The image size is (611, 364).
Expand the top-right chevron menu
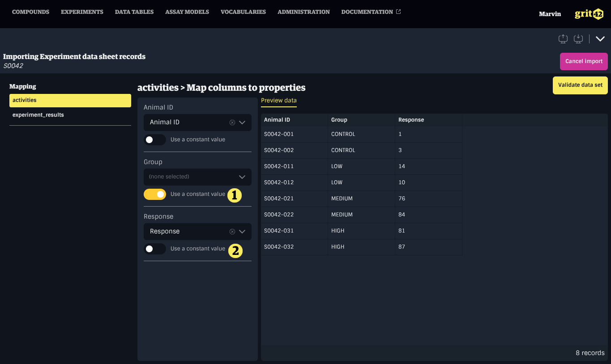click(x=600, y=39)
